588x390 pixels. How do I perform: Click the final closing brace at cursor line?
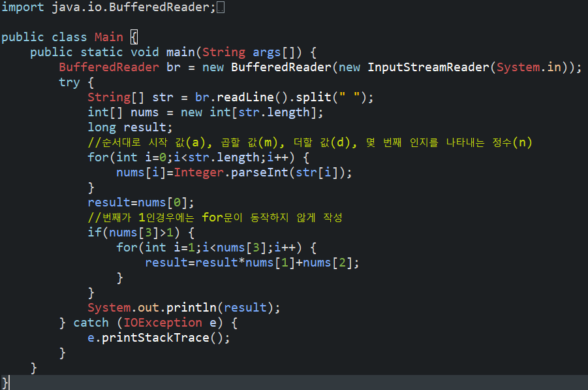coord(5,383)
